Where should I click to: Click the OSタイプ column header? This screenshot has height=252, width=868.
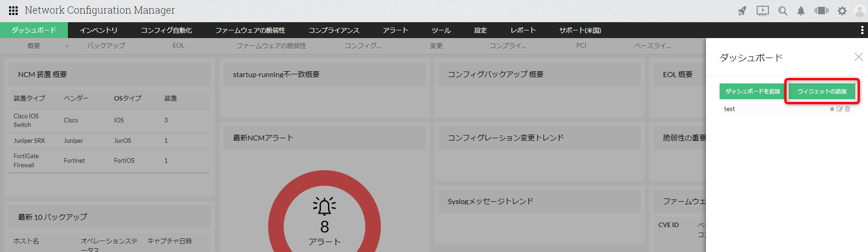pos(128,98)
